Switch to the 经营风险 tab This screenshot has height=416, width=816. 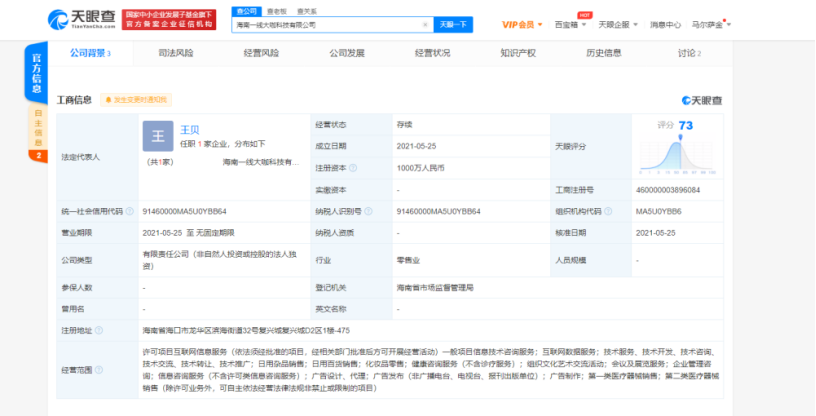(x=261, y=53)
